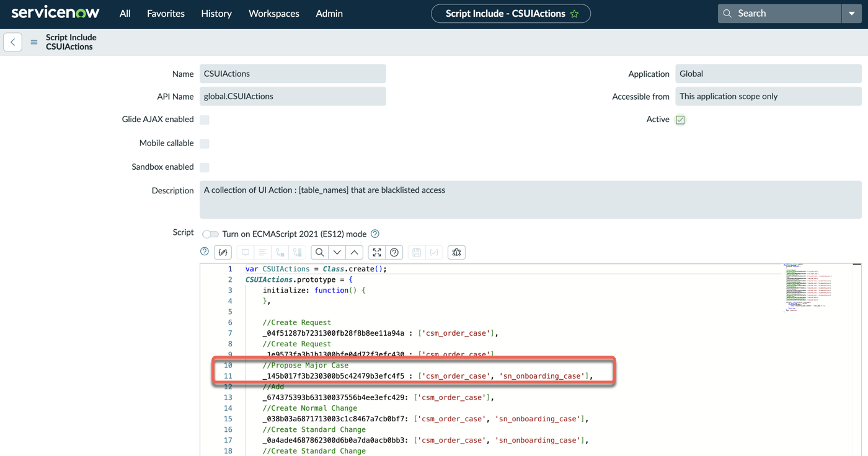Open the History menu
Image resolution: width=868 pixels, height=456 pixels.
[216, 13]
